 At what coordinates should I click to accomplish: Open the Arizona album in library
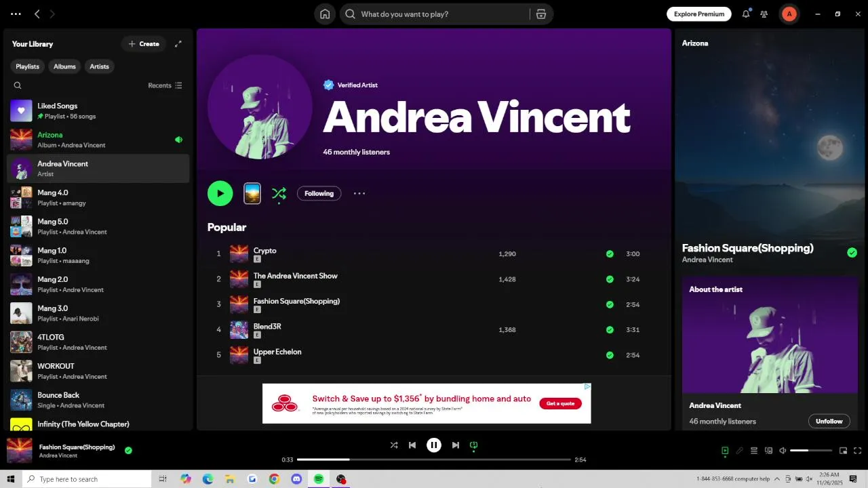[98, 140]
